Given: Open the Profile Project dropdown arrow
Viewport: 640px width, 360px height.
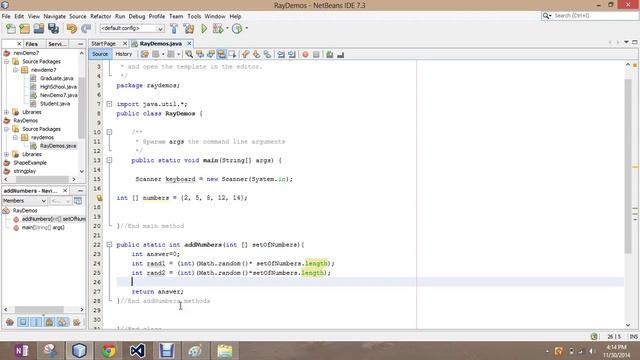Looking at the screenshot, I should (247, 29).
